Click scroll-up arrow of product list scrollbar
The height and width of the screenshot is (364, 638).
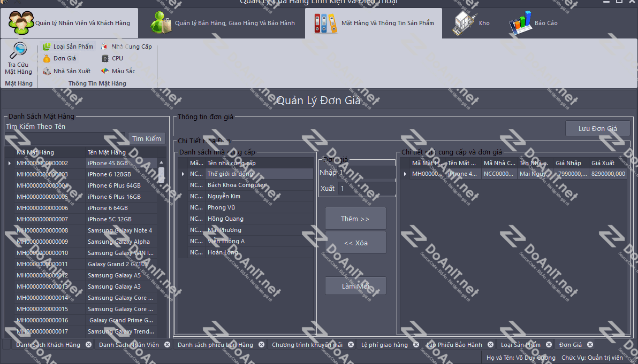click(x=161, y=162)
